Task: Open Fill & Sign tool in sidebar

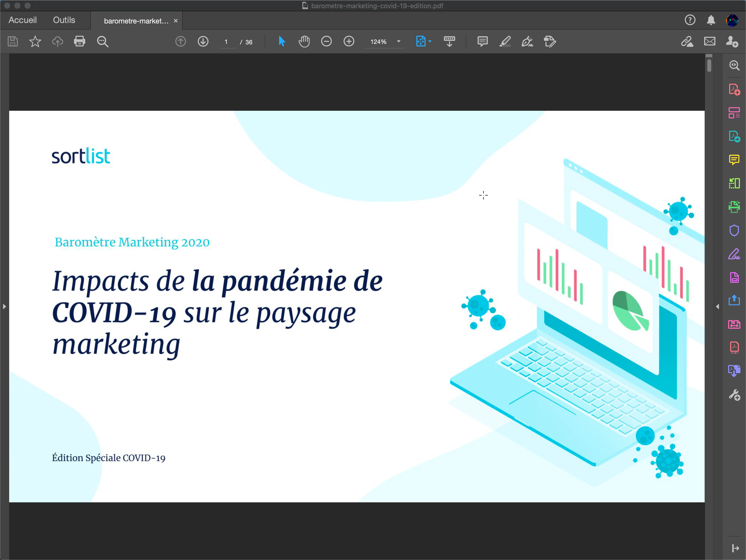Action: pyautogui.click(x=734, y=254)
